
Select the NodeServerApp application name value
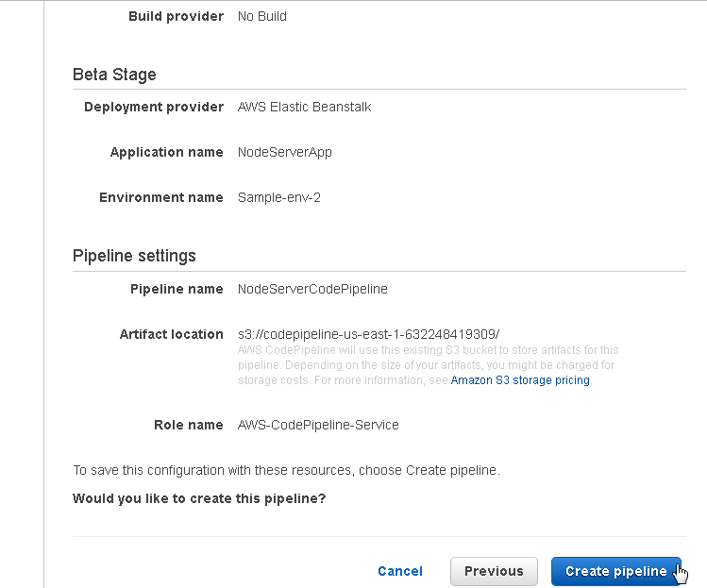click(284, 152)
